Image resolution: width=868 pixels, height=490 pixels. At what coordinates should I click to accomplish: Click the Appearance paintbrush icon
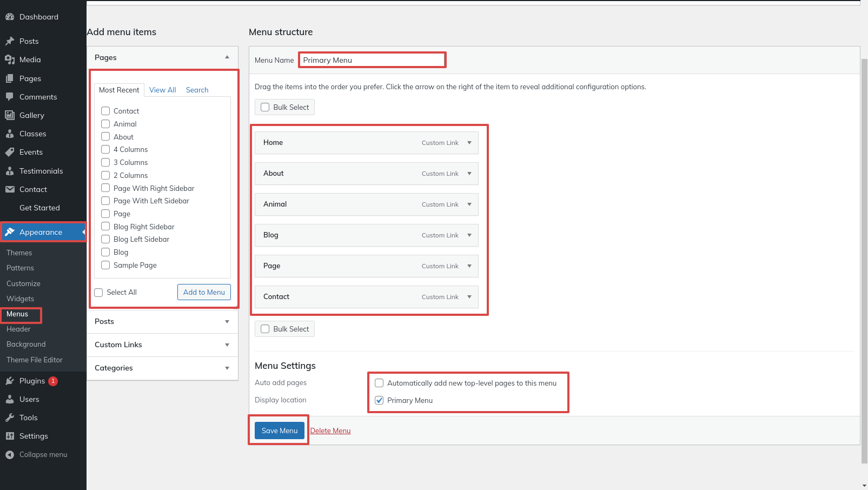click(10, 232)
